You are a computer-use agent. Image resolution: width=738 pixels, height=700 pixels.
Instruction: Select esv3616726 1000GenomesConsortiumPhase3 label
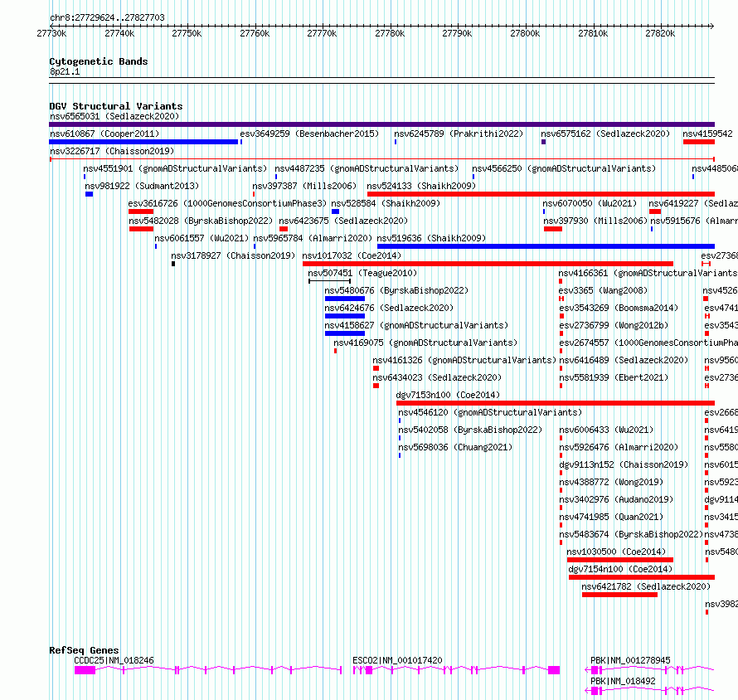pos(227,203)
